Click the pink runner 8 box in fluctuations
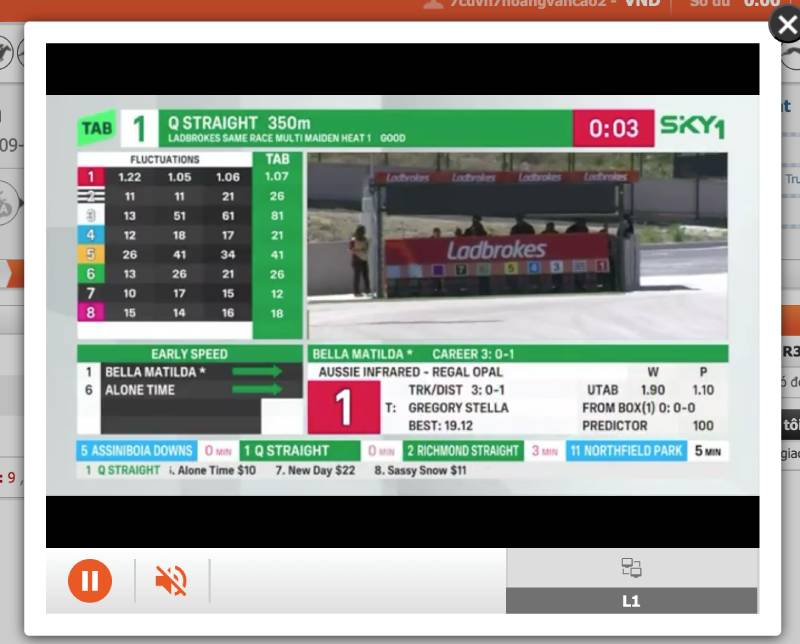This screenshot has width=800, height=644. 91,313
